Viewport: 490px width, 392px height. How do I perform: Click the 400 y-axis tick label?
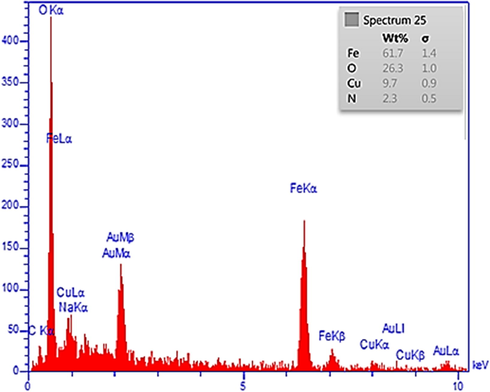click(10, 41)
